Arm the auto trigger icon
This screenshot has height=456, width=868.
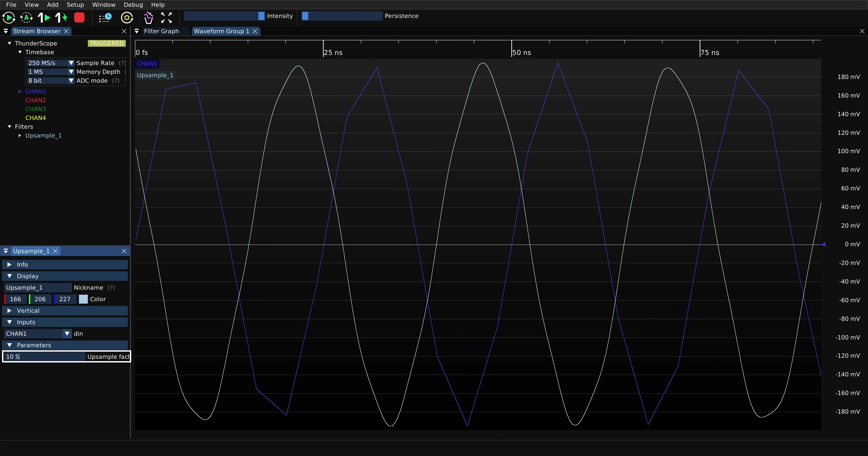pyautogui.click(x=26, y=17)
